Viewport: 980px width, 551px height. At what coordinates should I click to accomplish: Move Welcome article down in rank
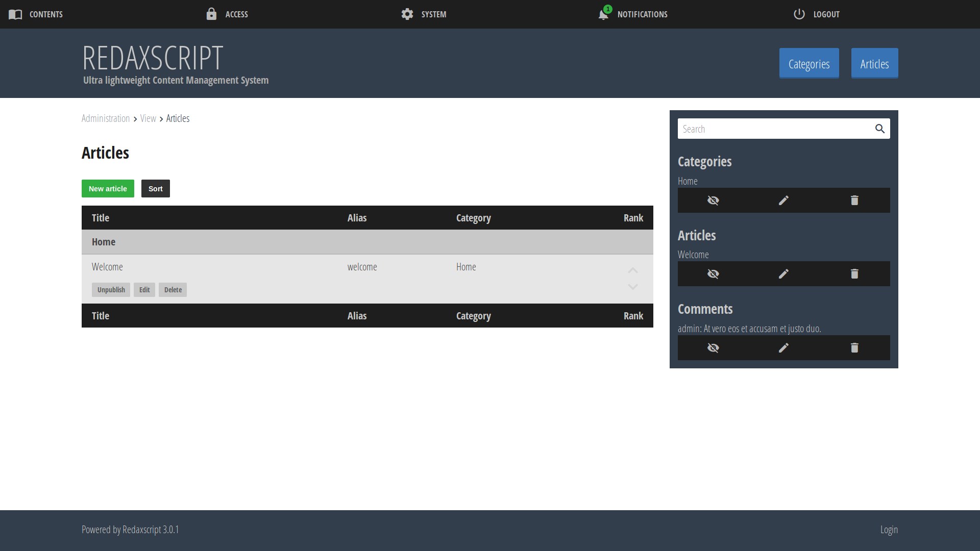(x=633, y=287)
